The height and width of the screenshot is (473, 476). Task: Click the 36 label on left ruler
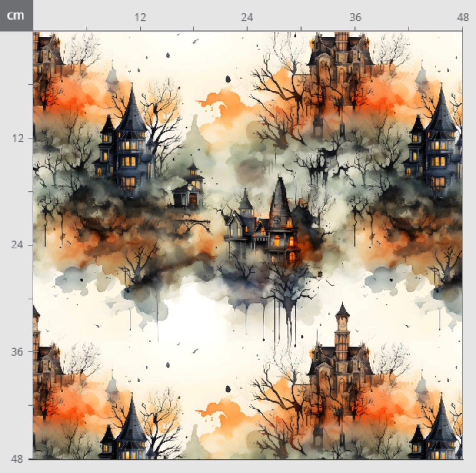(x=17, y=351)
